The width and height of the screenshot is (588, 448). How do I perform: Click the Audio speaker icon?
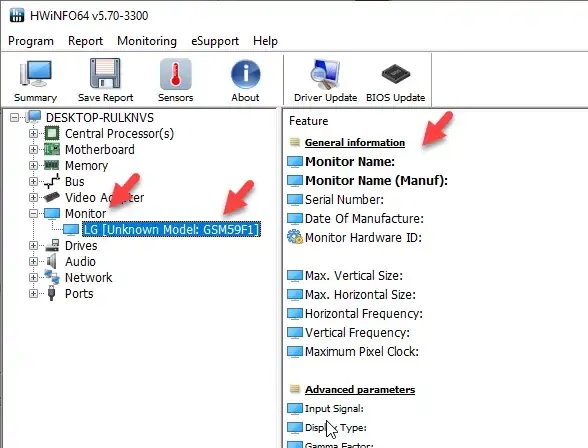click(52, 261)
